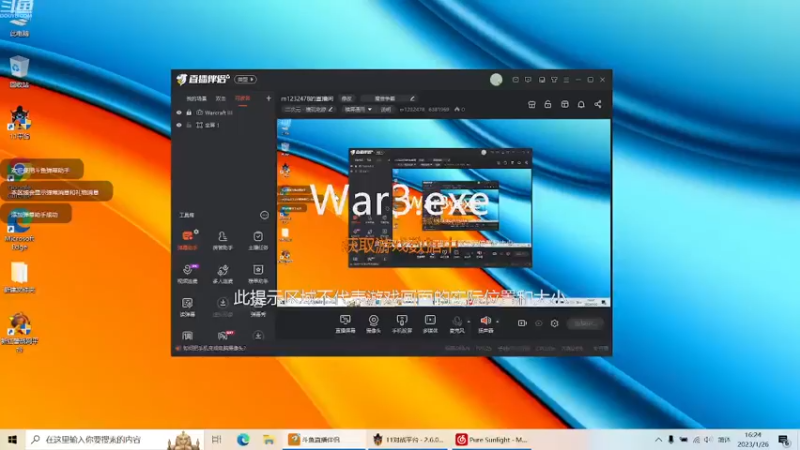
Task: Click the 说明 button
Action: tap(386, 109)
